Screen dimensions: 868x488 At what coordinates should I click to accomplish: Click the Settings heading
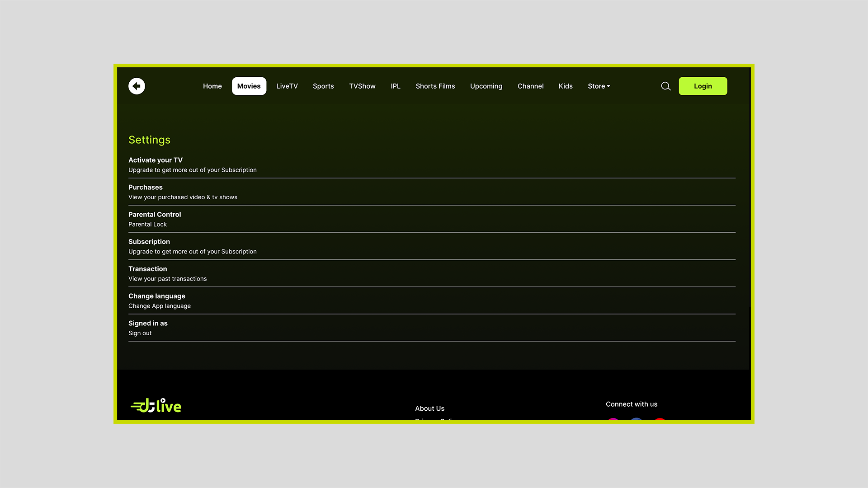pos(149,140)
